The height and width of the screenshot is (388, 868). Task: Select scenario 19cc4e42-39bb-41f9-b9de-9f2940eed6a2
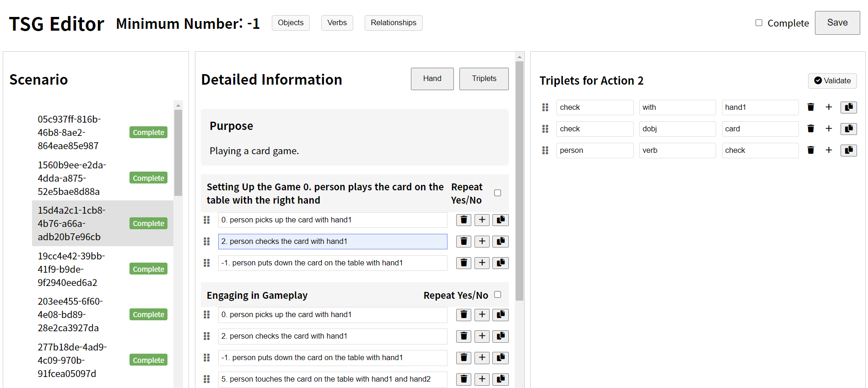(71, 269)
